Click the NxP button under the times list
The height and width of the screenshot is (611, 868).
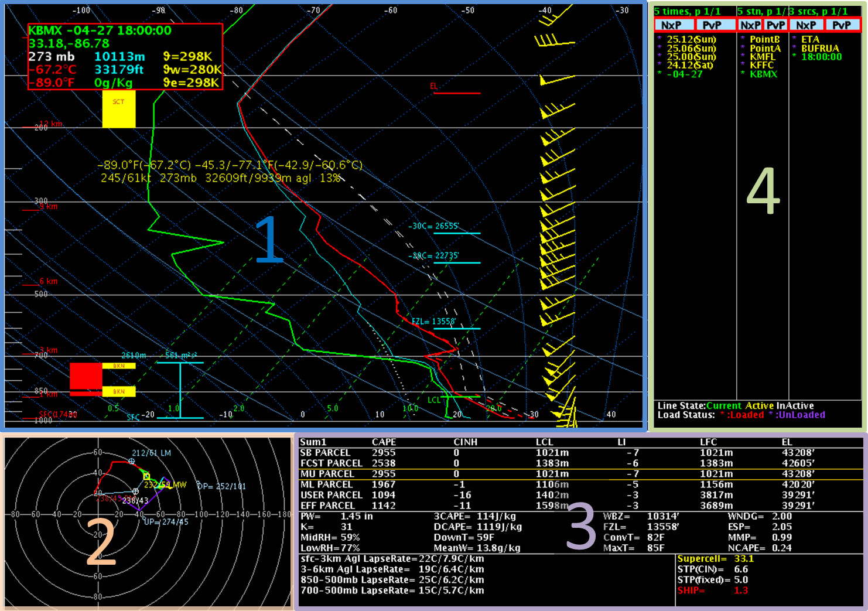pos(674,25)
